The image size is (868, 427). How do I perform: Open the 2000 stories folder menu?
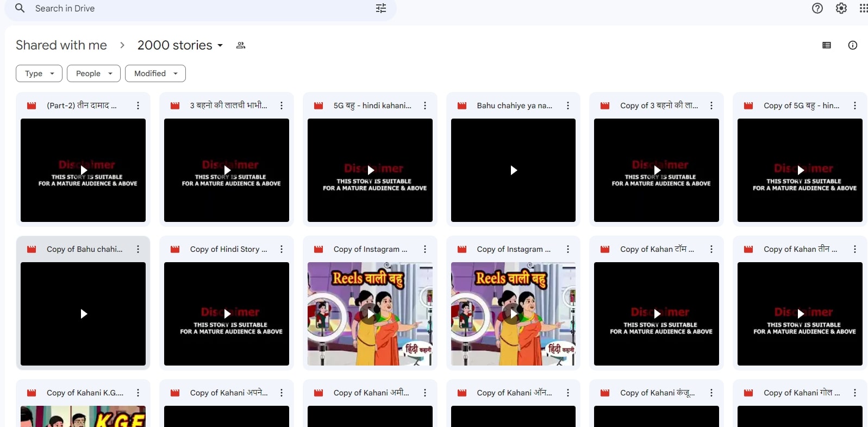(180, 45)
